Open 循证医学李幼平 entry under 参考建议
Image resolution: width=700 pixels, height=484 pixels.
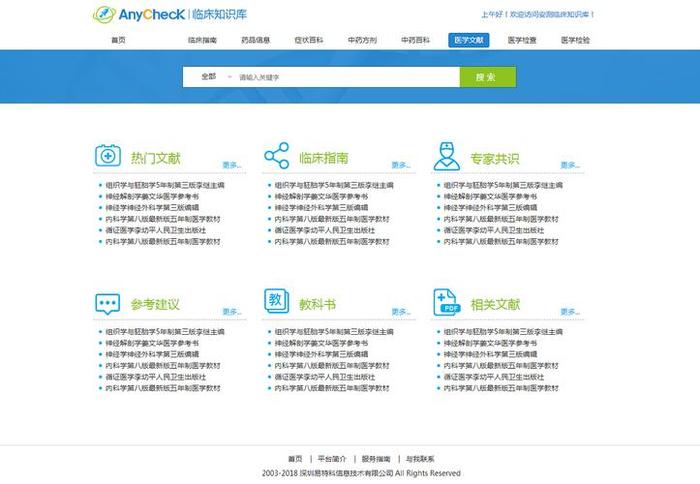[x=155, y=377]
